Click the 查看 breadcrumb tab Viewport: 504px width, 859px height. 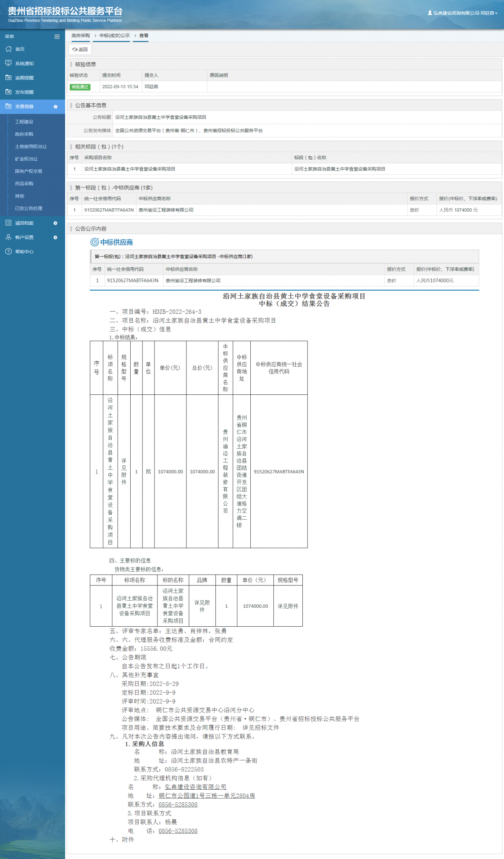(x=144, y=36)
